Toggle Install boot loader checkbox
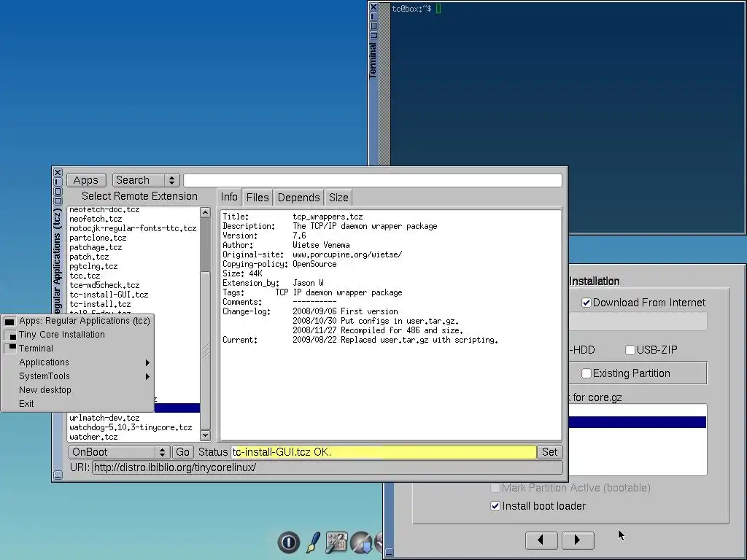Image resolution: width=747 pixels, height=560 pixels. pyautogui.click(x=495, y=506)
